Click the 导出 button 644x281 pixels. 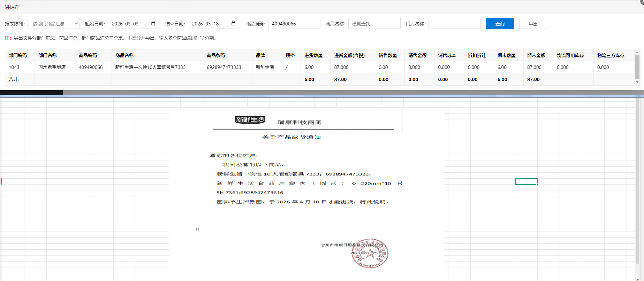[x=533, y=23]
